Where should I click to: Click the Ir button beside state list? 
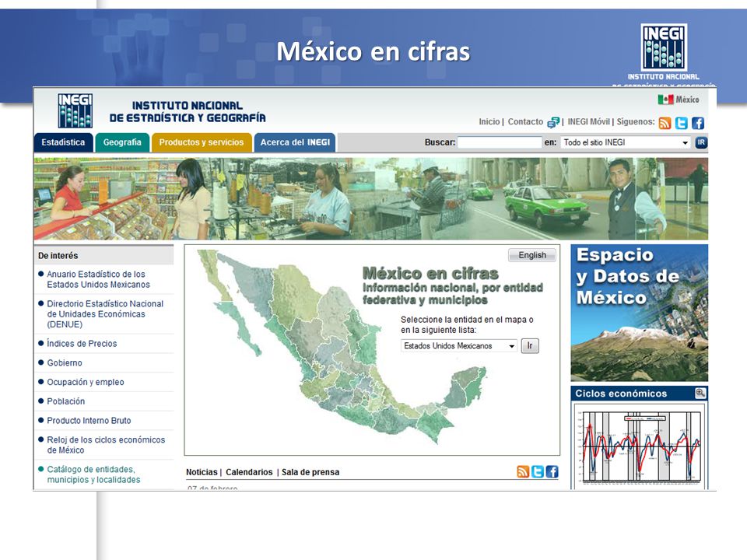pos(530,345)
